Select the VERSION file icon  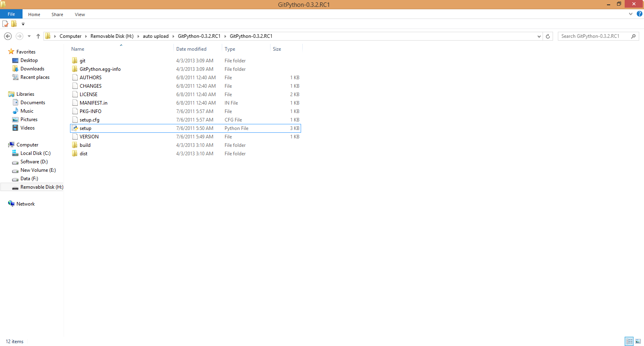pos(75,136)
